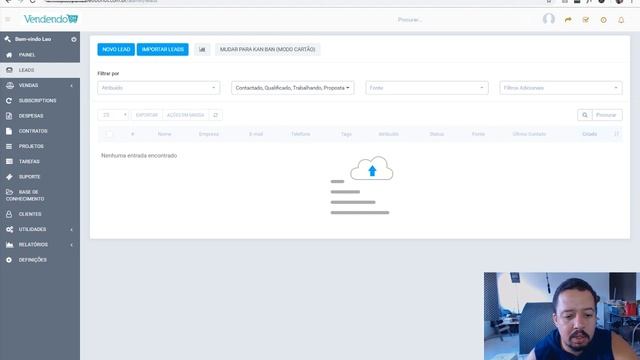Open the Fonte filter dropdown
This screenshot has width=640, height=360.
(x=427, y=88)
